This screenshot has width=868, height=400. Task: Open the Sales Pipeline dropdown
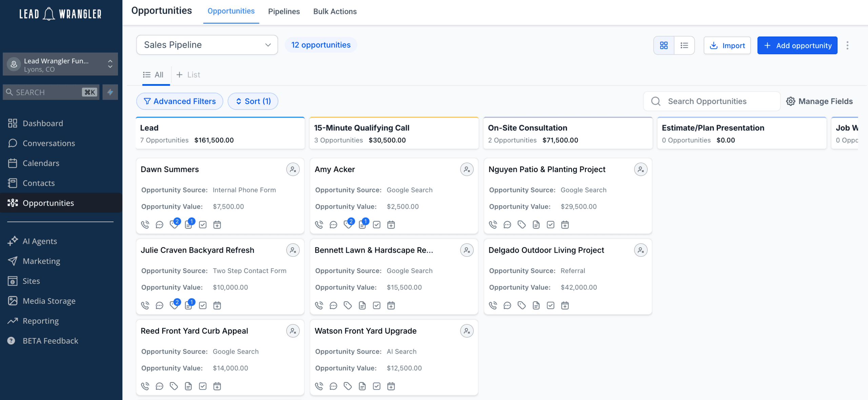coord(207,45)
